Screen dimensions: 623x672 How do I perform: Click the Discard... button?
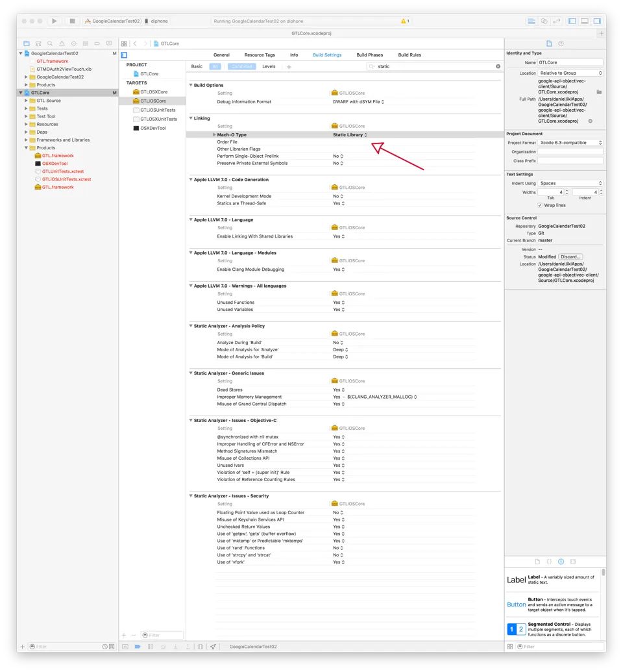(x=570, y=256)
